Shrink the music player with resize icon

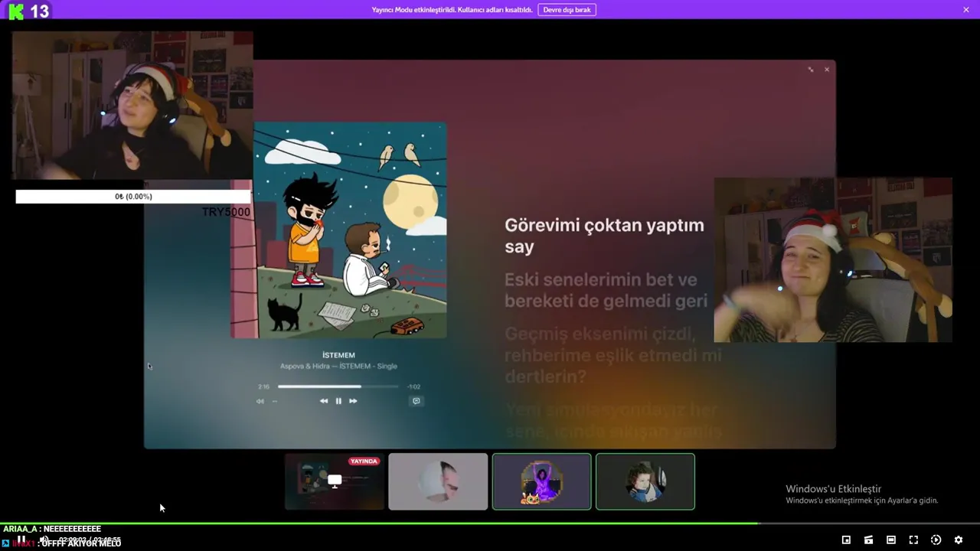coord(811,70)
